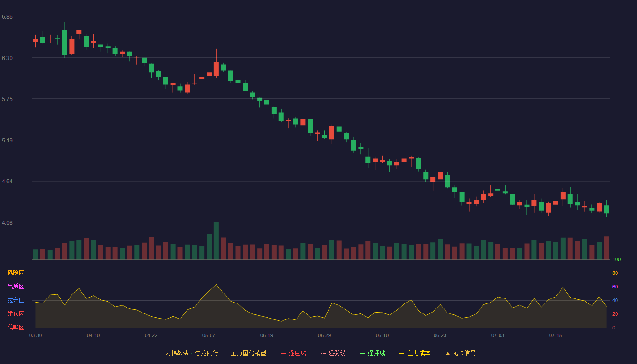Image resolution: width=637 pixels, height=364 pixels.
Task: Click the 07-15 date label
Action: (556, 335)
